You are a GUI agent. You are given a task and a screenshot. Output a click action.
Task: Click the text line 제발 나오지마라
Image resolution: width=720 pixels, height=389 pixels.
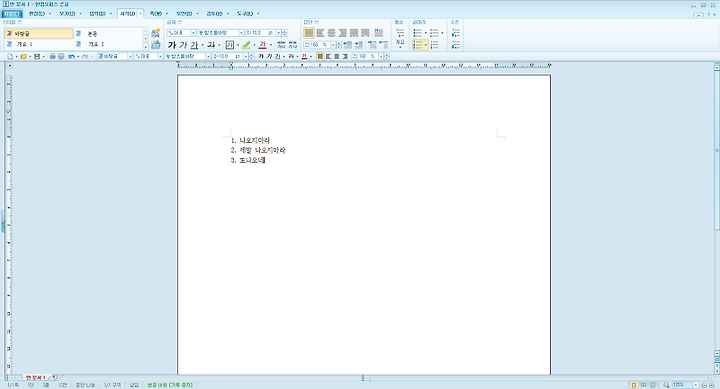(x=262, y=150)
